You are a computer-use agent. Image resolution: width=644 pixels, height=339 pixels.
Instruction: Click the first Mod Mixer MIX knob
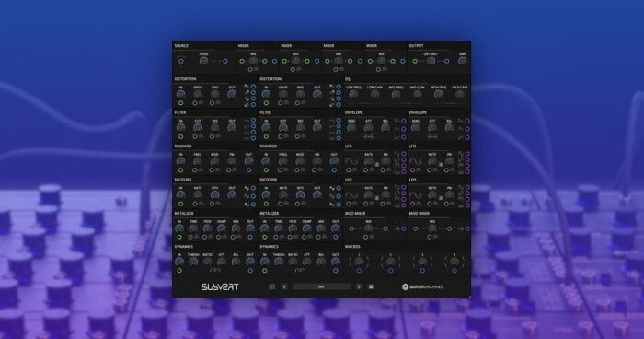click(x=368, y=228)
